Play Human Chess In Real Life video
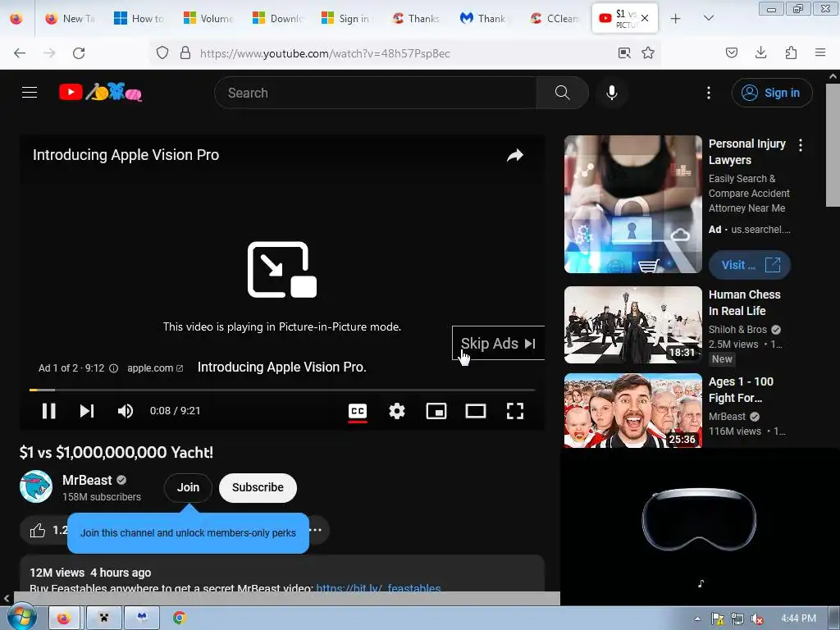The width and height of the screenshot is (840, 630). coord(632,325)
